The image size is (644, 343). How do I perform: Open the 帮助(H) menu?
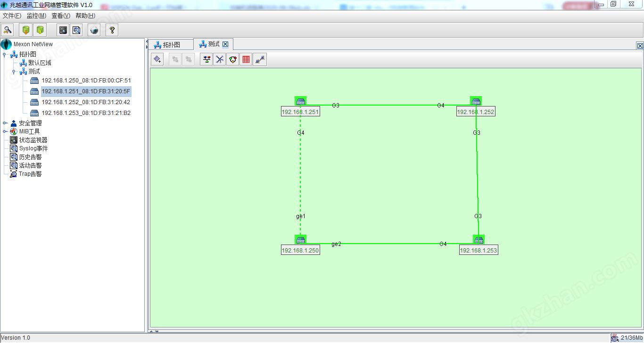click(85, 16)
